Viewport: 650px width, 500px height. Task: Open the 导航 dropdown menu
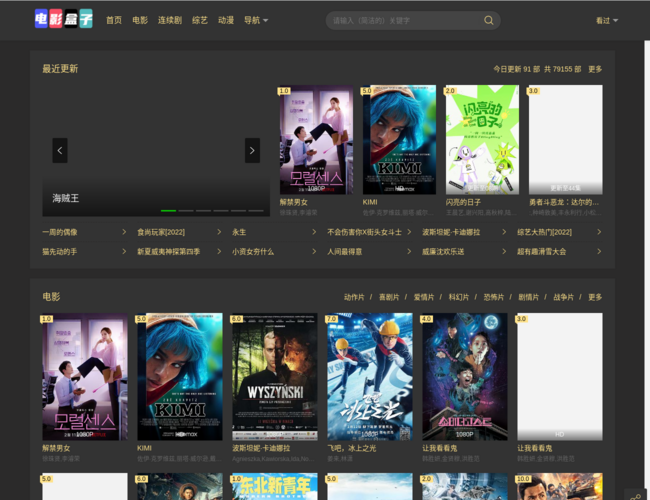256,20
